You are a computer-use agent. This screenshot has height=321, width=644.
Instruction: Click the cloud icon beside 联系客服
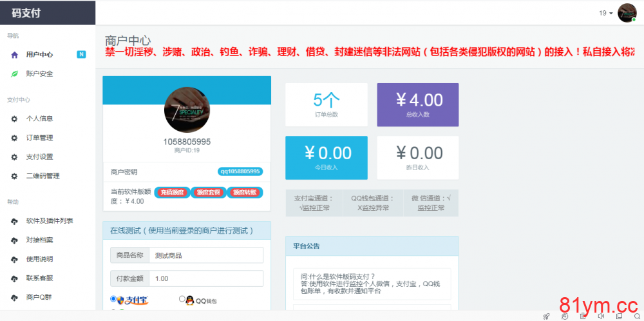click(x=14, y=278)
